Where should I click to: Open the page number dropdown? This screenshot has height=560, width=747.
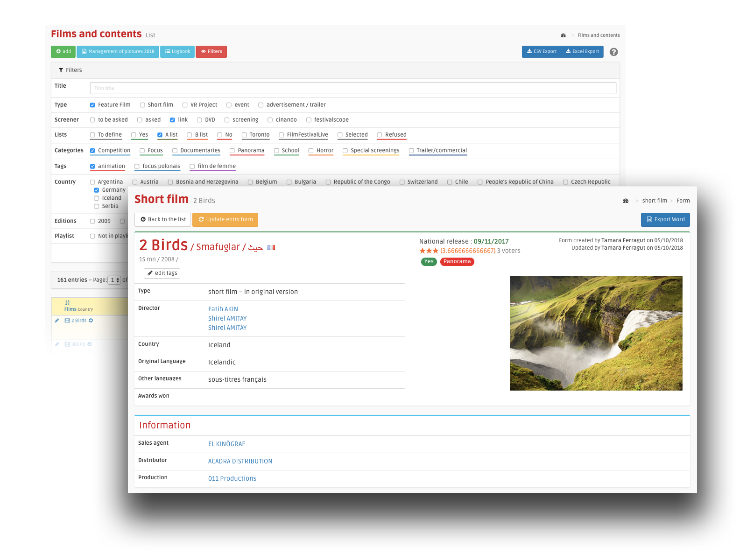114,280
